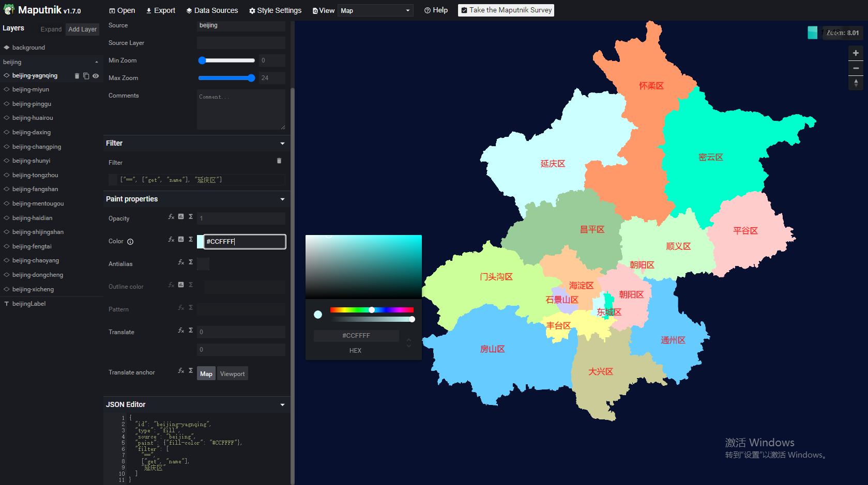Select the beijing-tongzhou layer

pyautogui.click(x=34, y=175)
